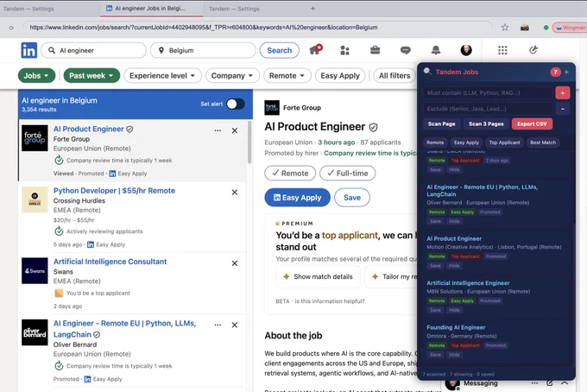Open All filters
Image resolution: width=587 pixels, height=392 pixels.
click(x=394, y=76)
